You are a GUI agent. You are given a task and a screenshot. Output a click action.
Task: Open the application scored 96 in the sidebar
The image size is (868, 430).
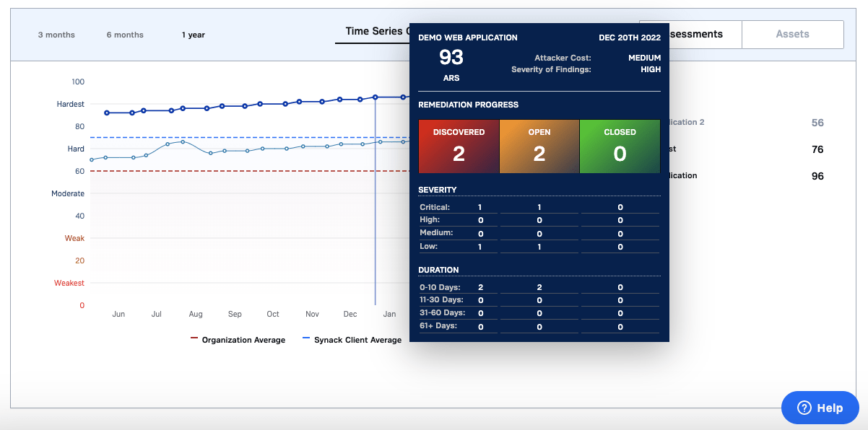758,175
